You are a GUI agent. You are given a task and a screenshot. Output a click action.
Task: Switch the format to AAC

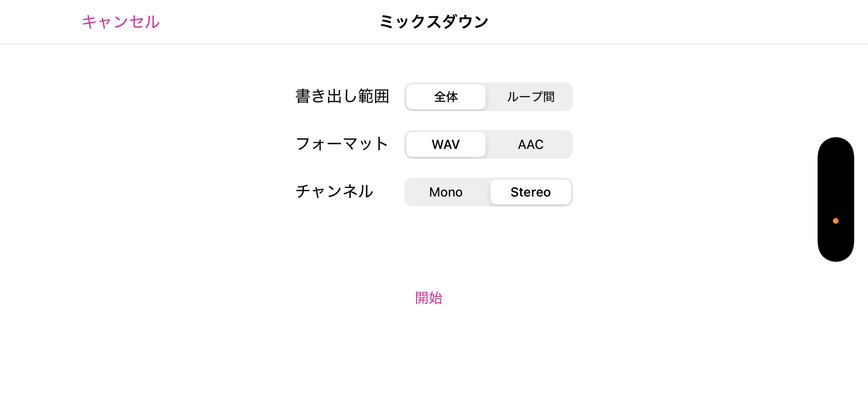click(x=530, y=145)
